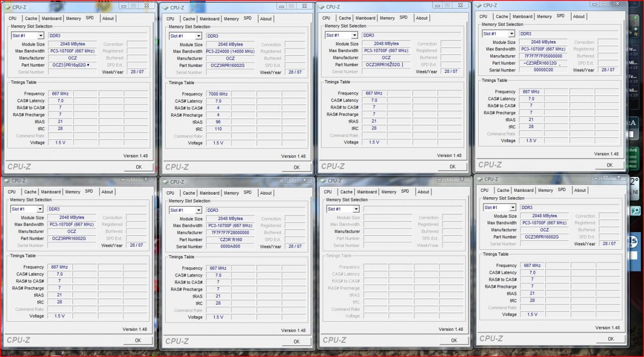The width and height of the screenshot is (644, 357).
Task: Click the serial number value 00000C00
Action: tap(544, 70)
